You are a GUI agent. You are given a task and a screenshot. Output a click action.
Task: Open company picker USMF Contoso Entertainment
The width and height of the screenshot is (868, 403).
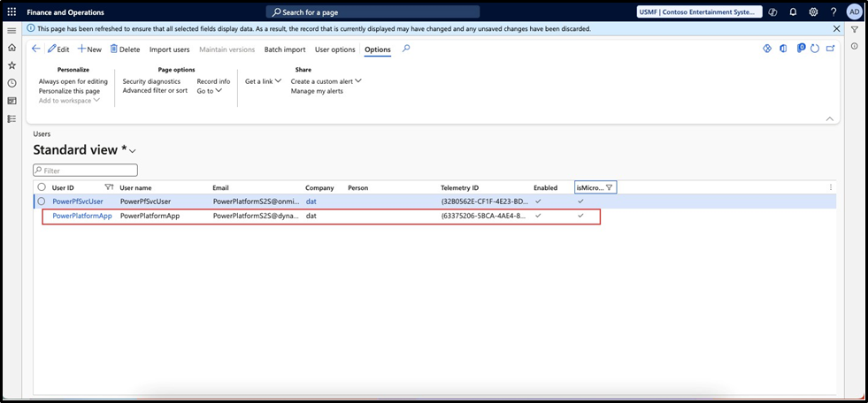point(700,12)
